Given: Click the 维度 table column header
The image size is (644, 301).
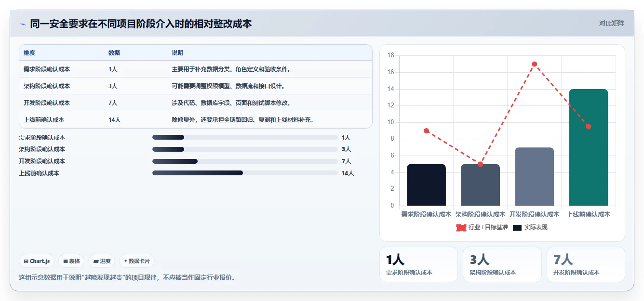Looking at the screenshot, I should coord(29,53).
